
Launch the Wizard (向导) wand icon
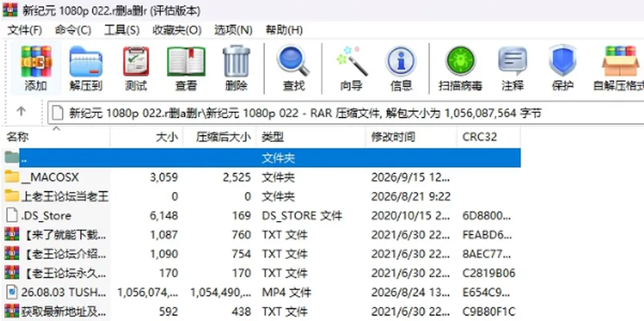(x=351, y=62)
